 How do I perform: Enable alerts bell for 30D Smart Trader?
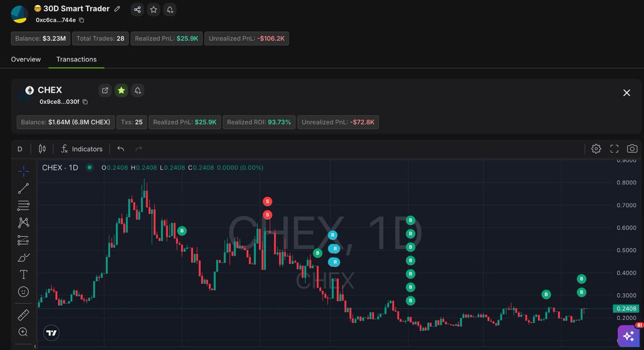(170, 9)
